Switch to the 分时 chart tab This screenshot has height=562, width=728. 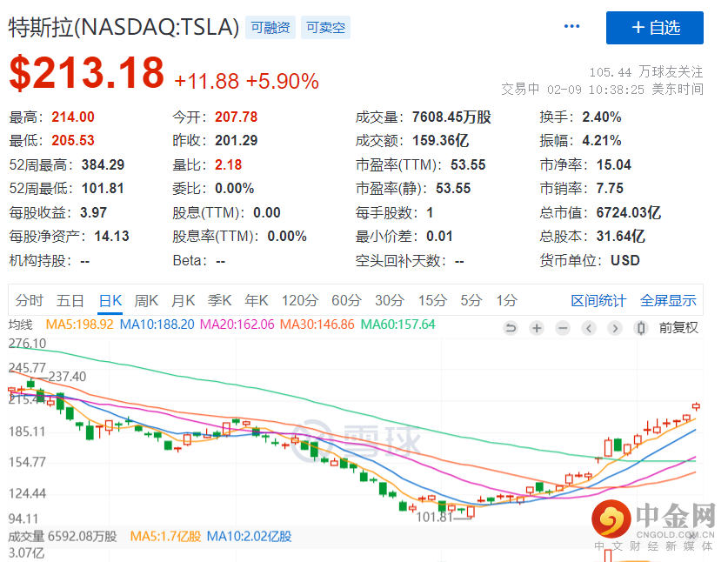29,300
